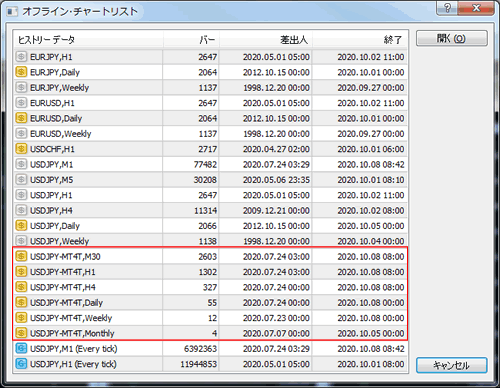This screenshot has height=388, width=500.
Task: Click start date 2020.07.07 00:00
Action: pos(276,333)
